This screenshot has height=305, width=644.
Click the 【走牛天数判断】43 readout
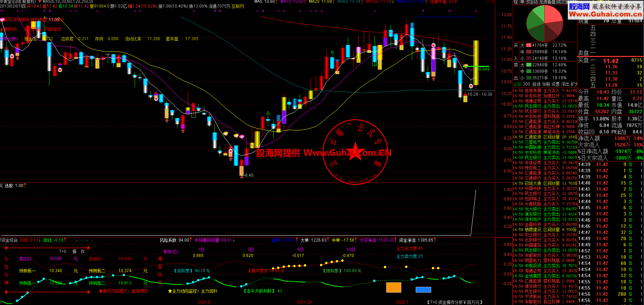263,291
